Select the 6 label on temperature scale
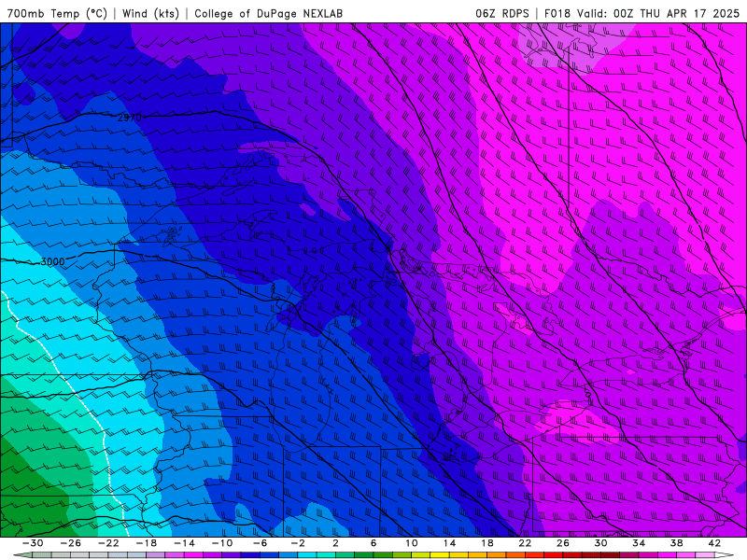This screenshot has height=560, width=747. click(x=373, y=543)
